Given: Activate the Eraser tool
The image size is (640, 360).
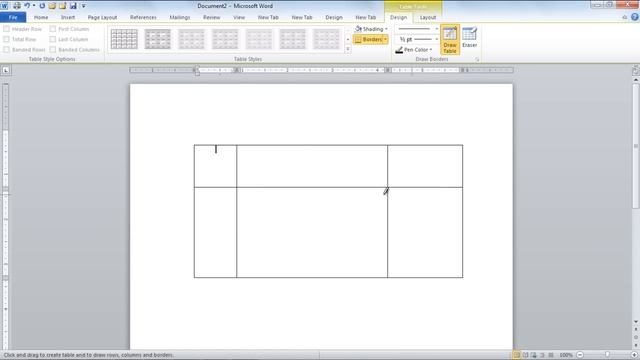Looking at the screenshot, I should 469,38.
